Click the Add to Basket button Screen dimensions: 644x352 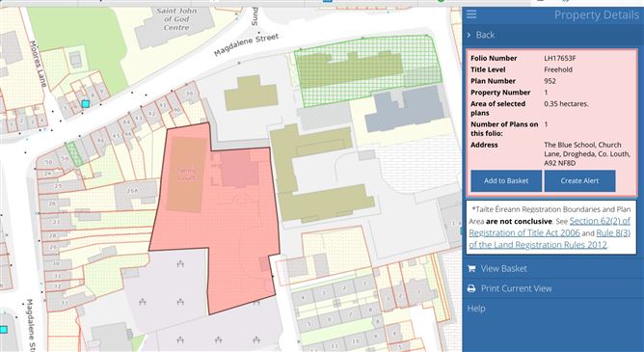pyautogui.click(x=506, y=180)
